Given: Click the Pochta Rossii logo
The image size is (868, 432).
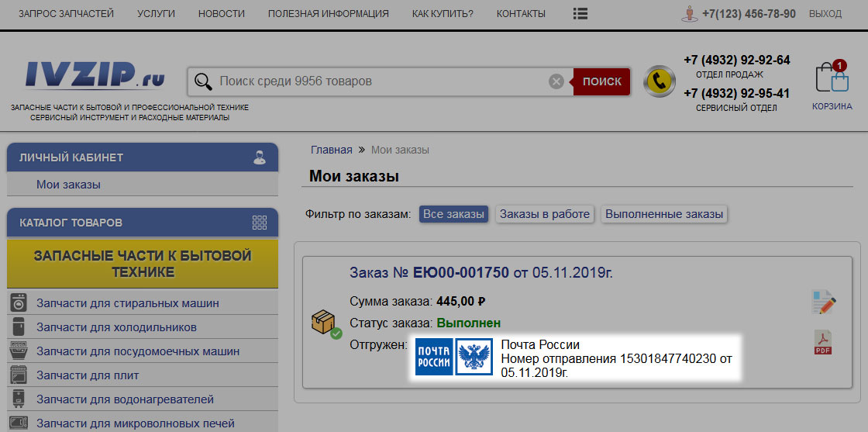Looking at the screenshot, I should [x=453, y=357].
